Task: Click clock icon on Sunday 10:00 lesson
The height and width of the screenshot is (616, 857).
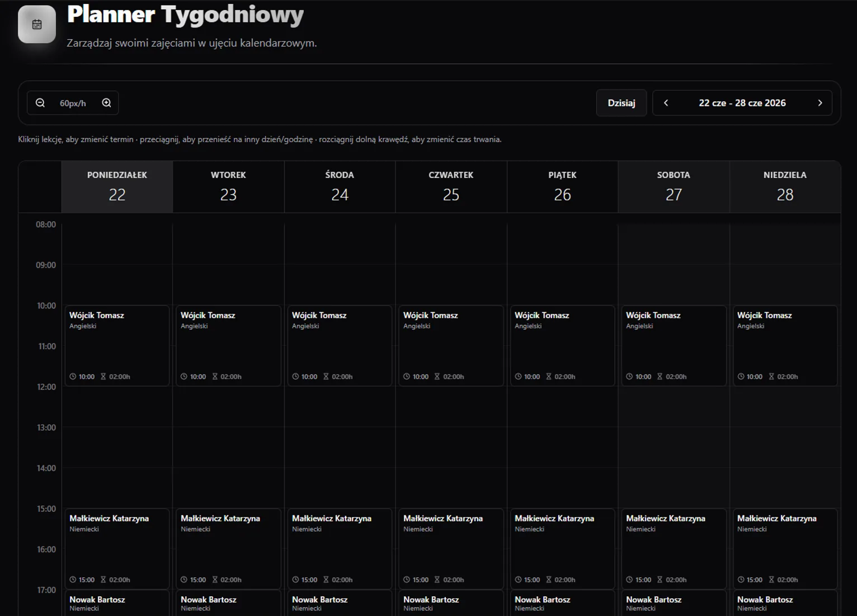Action: 741,377
